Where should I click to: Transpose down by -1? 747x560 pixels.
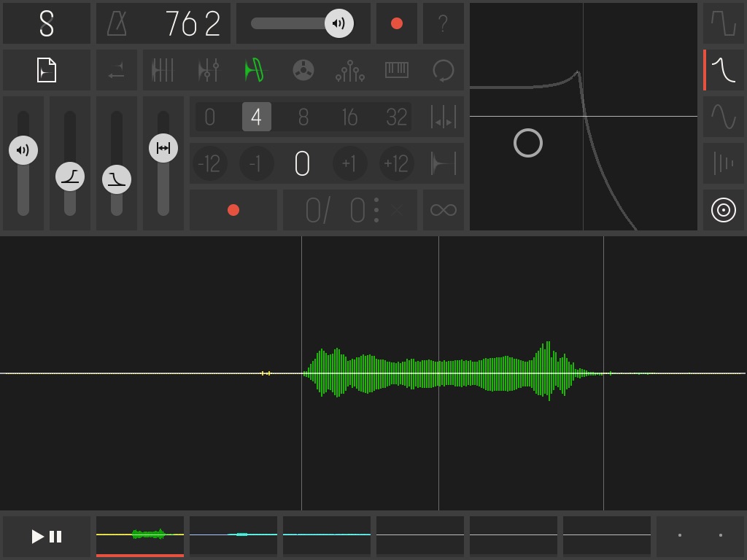pyautogui.click(x=256, y=163)
